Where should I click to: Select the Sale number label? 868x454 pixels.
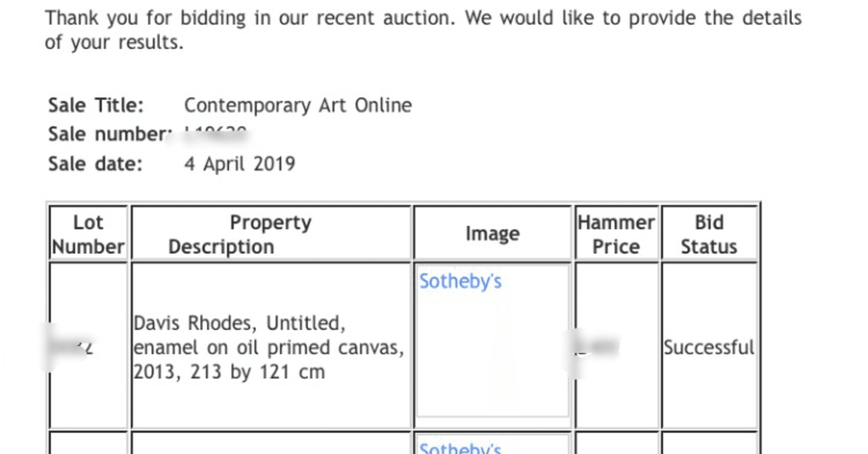point(107,134)
